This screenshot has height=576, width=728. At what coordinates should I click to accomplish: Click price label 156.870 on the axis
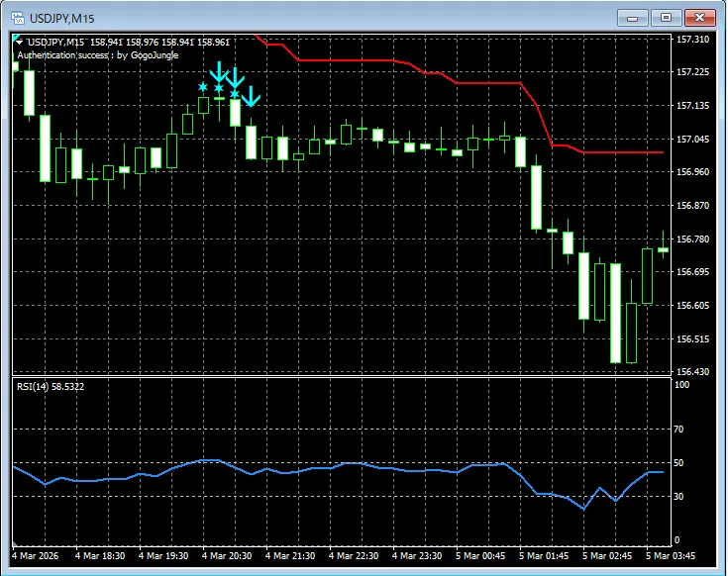(692, 206)
